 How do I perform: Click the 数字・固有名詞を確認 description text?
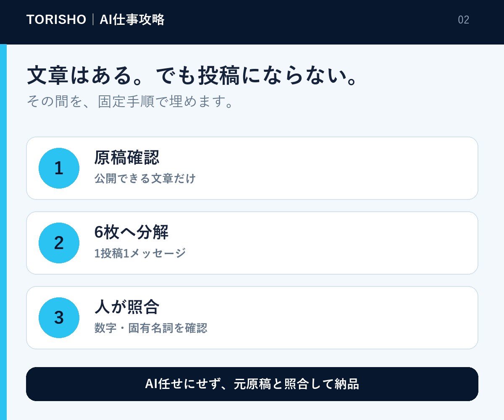pos(151,328)
